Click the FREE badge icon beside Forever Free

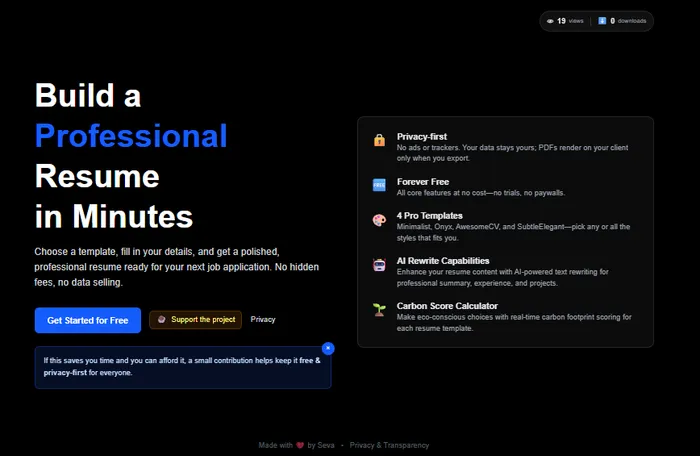click(x=379, y=185)
